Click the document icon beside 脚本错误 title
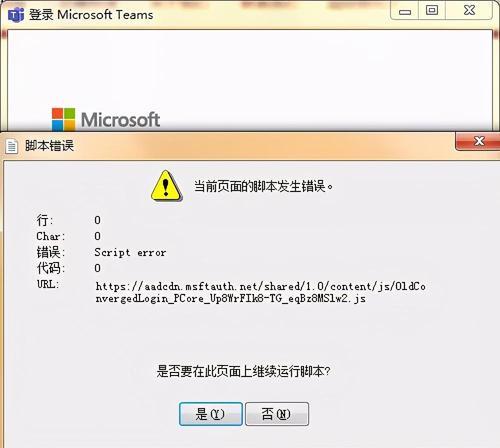 point(12,146)
